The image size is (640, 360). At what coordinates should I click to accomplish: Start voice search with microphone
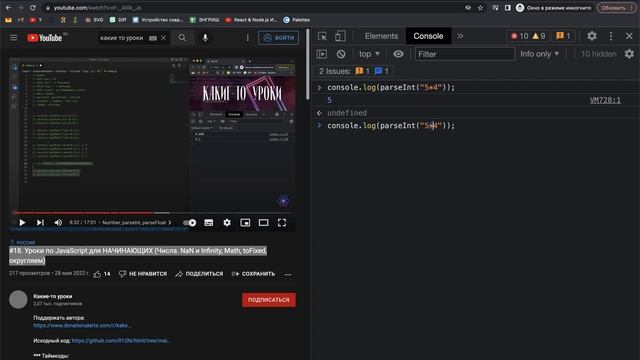click(x=205, y=38)
